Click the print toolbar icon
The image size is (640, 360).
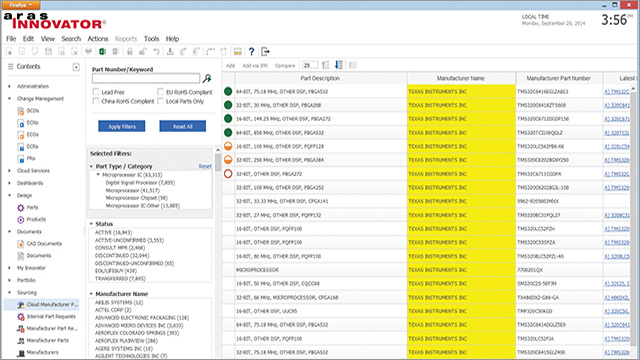pos(89,51)
